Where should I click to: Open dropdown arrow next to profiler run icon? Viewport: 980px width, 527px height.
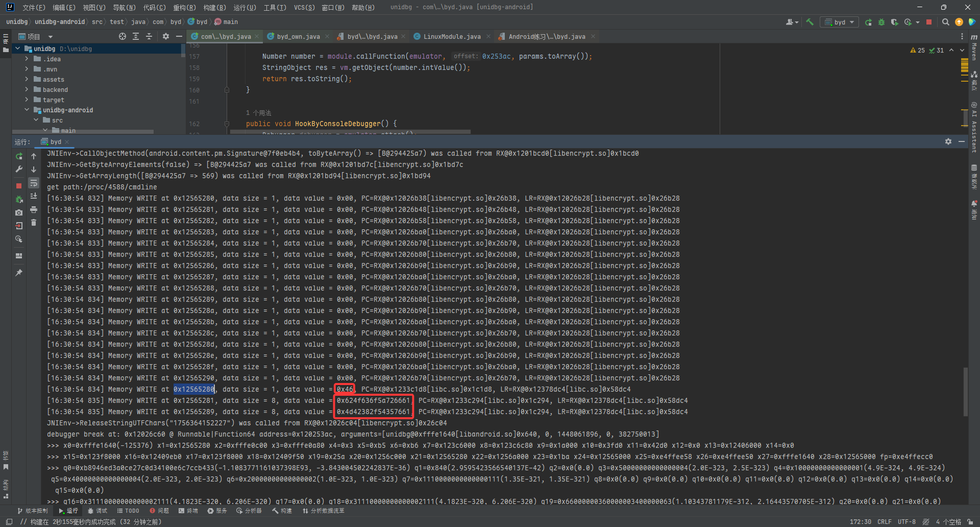(918, 22)
